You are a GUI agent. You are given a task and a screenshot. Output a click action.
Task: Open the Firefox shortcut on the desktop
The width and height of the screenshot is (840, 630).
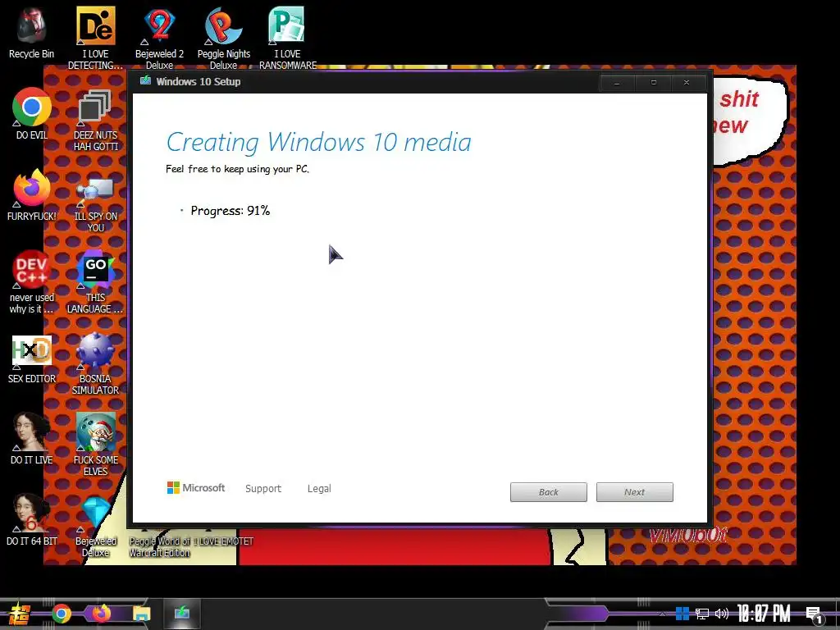pos(32,195)
